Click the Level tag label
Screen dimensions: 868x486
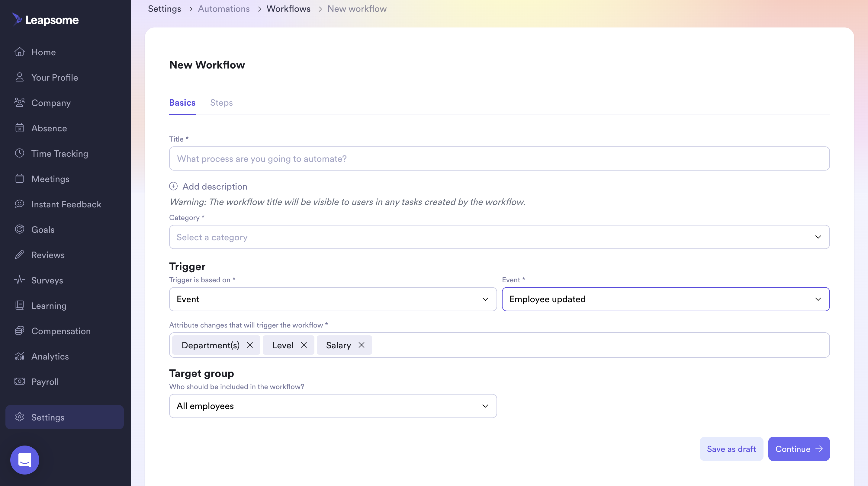click(283, 345)
